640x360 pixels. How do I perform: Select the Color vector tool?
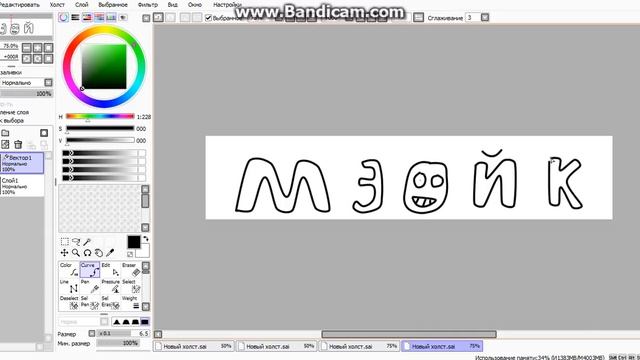point(69,269)
